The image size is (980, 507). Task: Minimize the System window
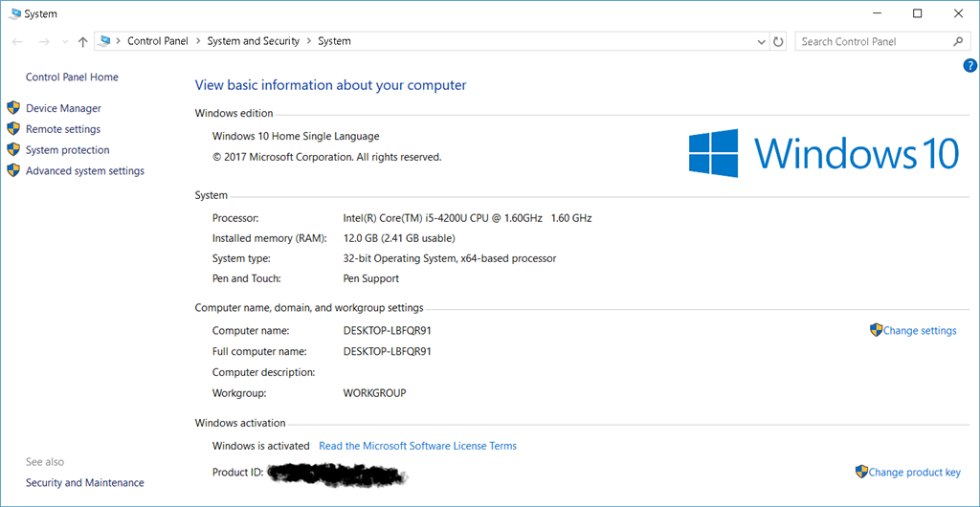pos(878,13)
